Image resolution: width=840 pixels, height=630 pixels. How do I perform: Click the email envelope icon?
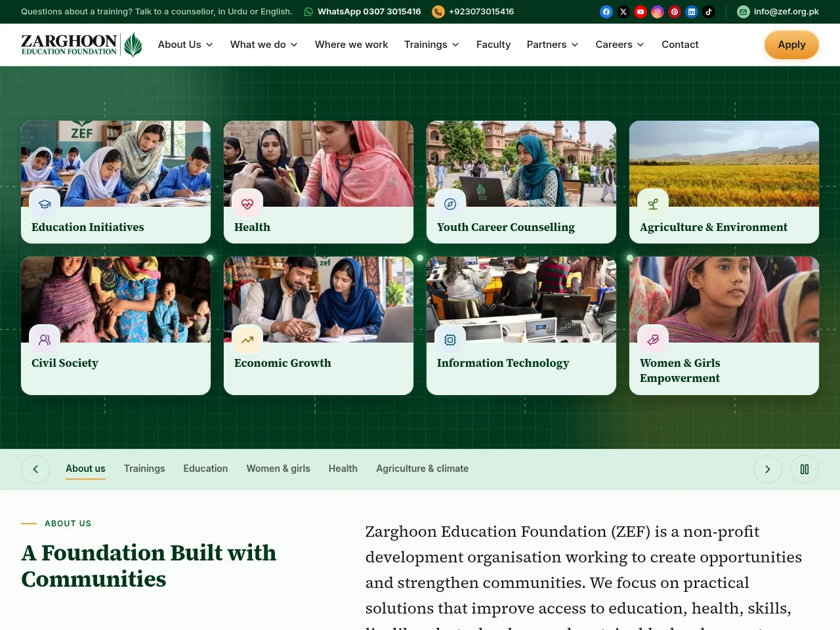tap(744, 12)
